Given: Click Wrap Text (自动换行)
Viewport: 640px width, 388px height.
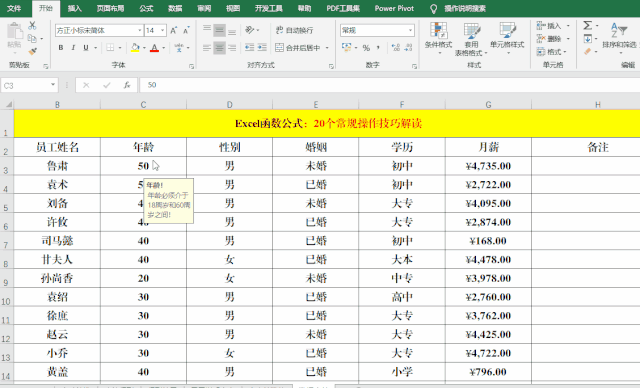Looking at the screenshot, I should coord(294,30).
